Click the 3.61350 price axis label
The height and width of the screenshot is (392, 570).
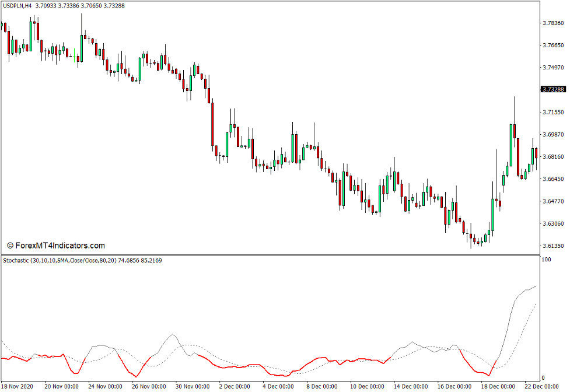552,246
